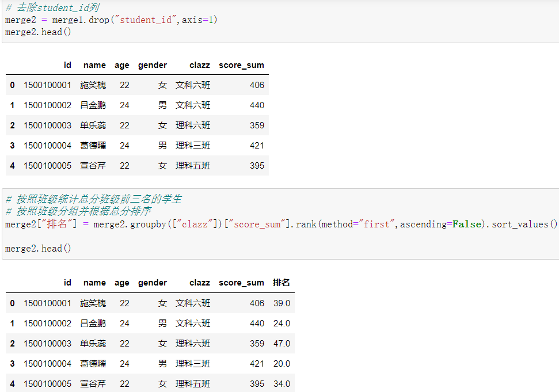
Task: Click name 吕金鹏 in the table without 排名
Action: click(x=93, y=105)
